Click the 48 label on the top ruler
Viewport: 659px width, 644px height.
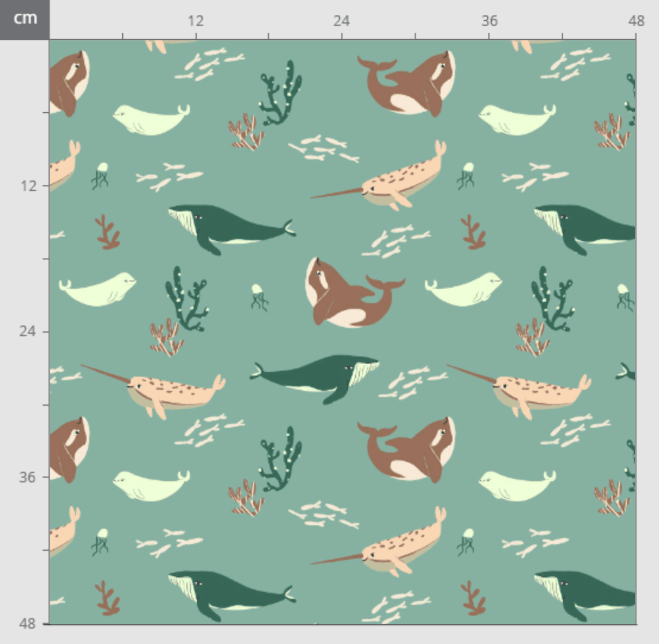(x=636, y=21)
